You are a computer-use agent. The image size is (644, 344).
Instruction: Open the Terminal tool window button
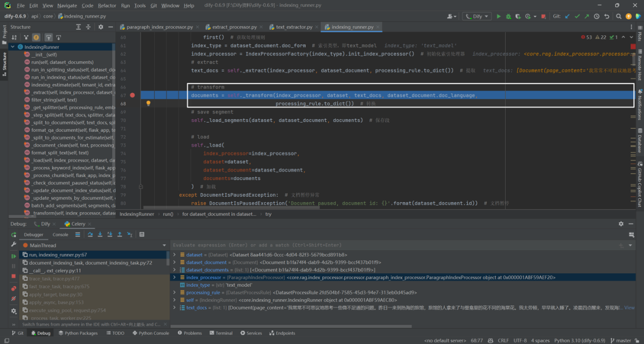(x=221, y=333)
